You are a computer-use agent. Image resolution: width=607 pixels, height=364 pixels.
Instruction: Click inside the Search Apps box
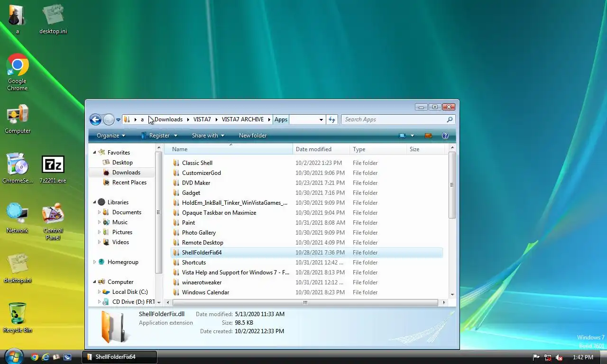pyautogui.click(x=394, y=119)
